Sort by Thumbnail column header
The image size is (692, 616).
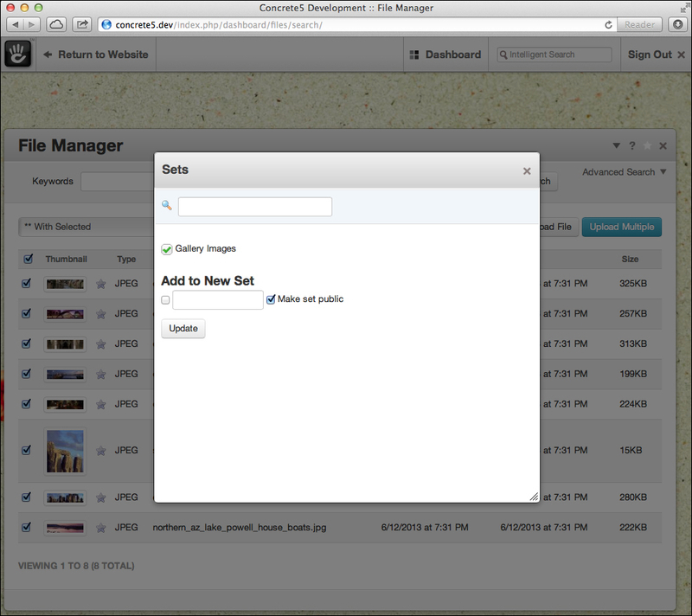(67, 259)
